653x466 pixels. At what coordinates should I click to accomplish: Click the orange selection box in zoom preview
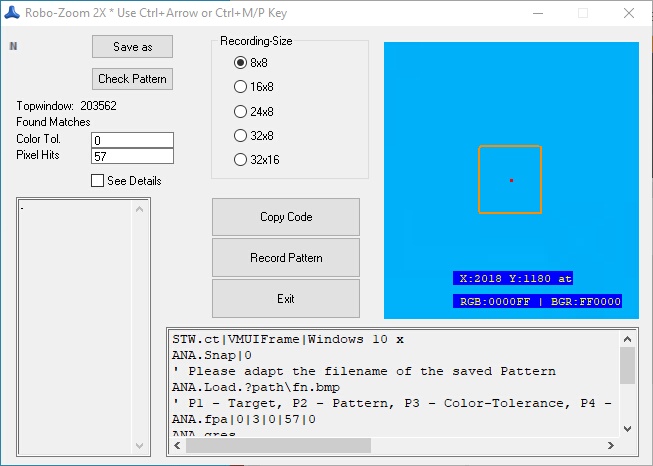(510, 148)
